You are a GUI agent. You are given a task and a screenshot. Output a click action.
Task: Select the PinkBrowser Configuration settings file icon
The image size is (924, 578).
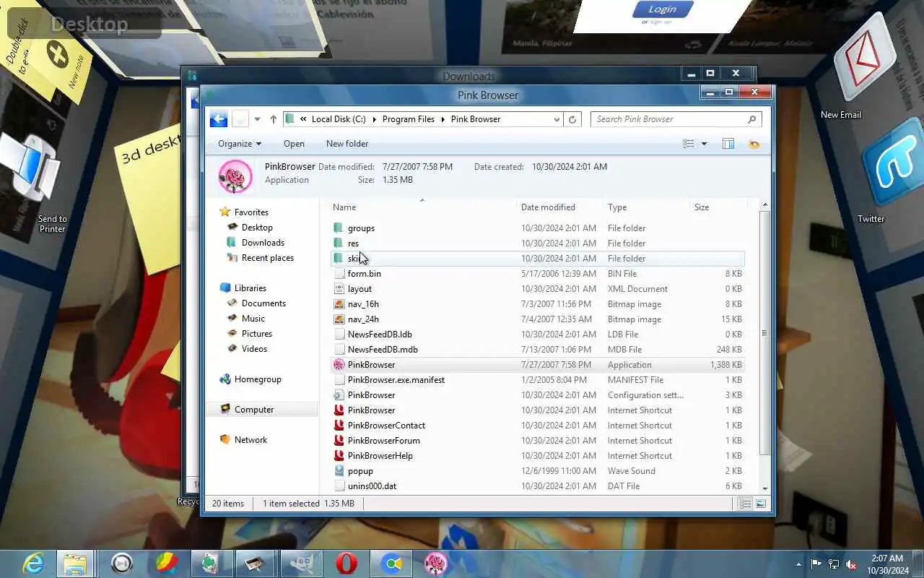click(x=339, y=395)
